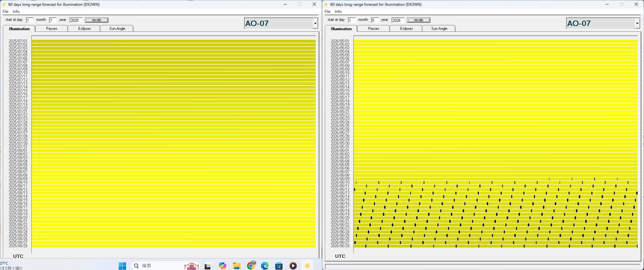This screenshot has width=644, height=270.
Task: Click the Windows Start button
Action: (122, 266)
